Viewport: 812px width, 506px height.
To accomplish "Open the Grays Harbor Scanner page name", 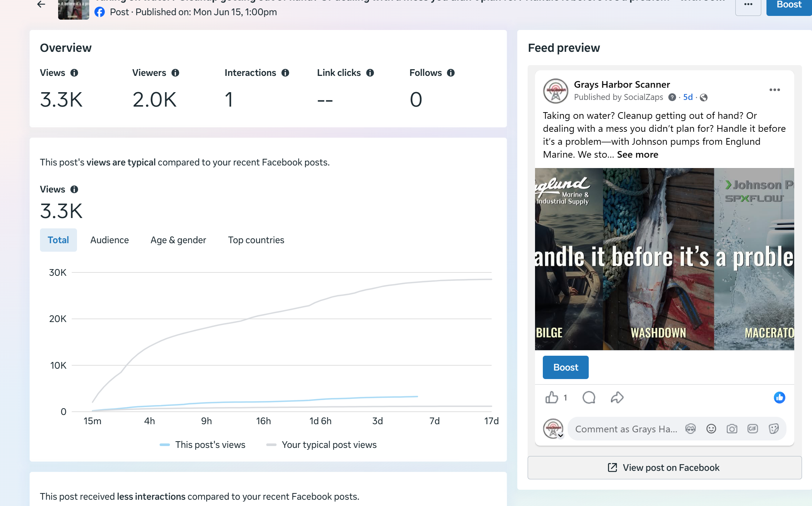I will pos(622,84).
